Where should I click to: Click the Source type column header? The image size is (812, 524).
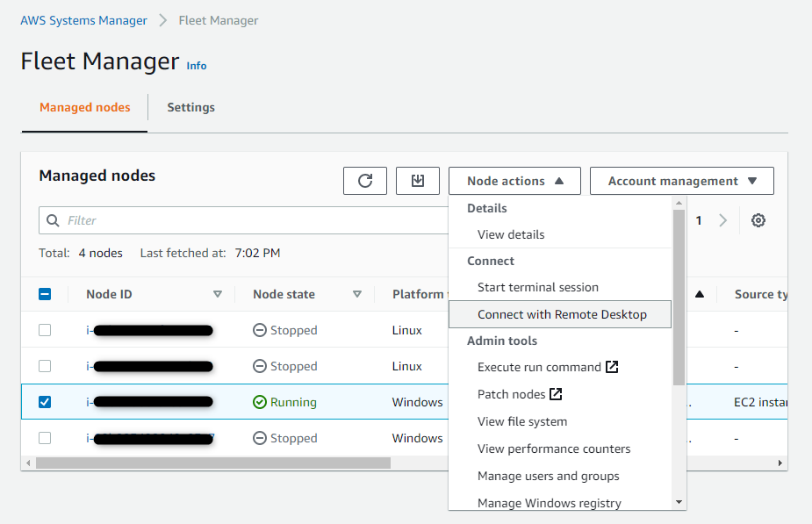(x=761, y=294)
